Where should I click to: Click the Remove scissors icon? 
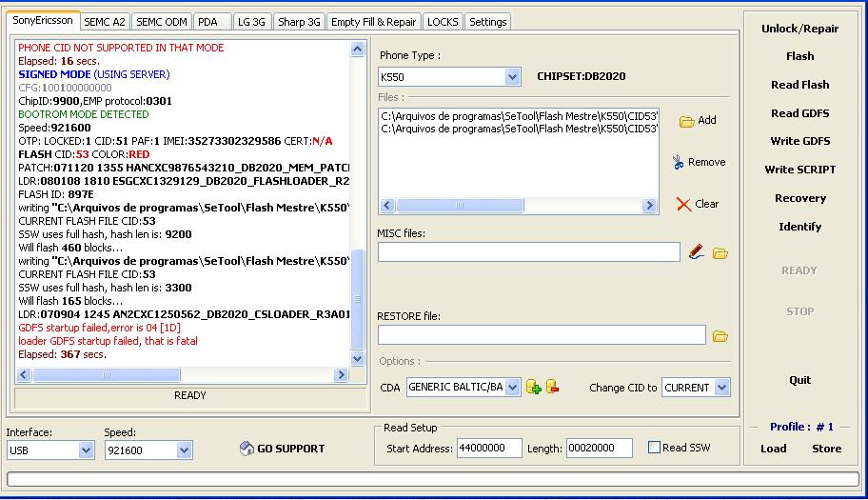pyautogui.click(x=678, y=162)
